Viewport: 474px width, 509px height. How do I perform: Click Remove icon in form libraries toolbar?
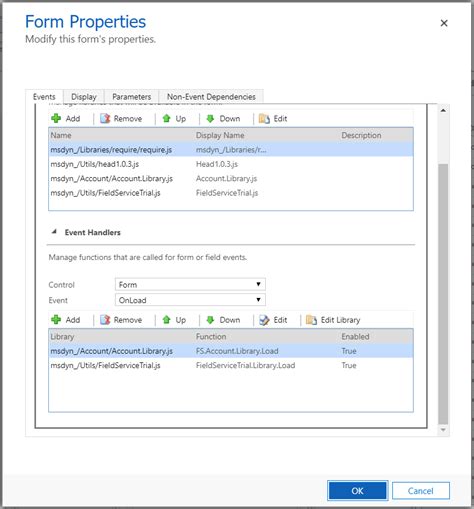pyautogui.click(x=105, y=118)
